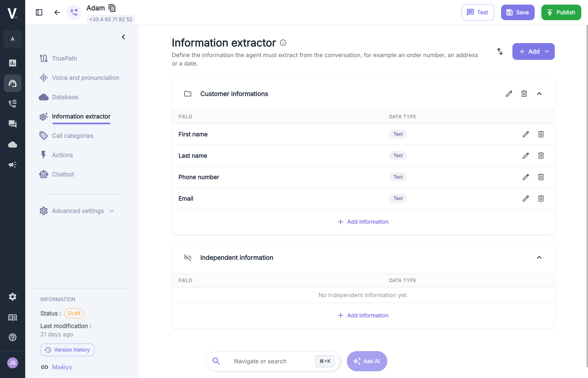Image resolution: width=588 pixels, height=378 pixels.
Task: Open Call categories
Action: [67, 135]
